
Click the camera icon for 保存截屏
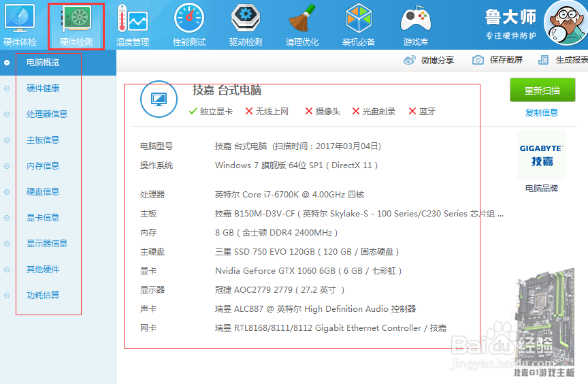pos(478,60)
